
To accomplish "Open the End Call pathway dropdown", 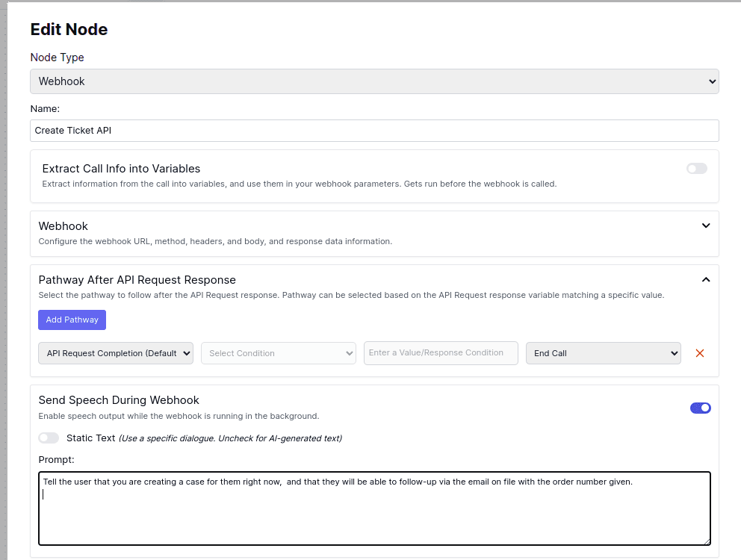I will pyautogui.click(x=603, y=353).
